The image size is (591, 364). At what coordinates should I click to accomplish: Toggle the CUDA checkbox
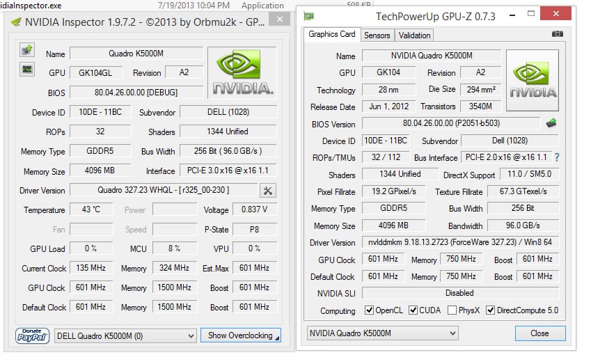coord(413,310)
